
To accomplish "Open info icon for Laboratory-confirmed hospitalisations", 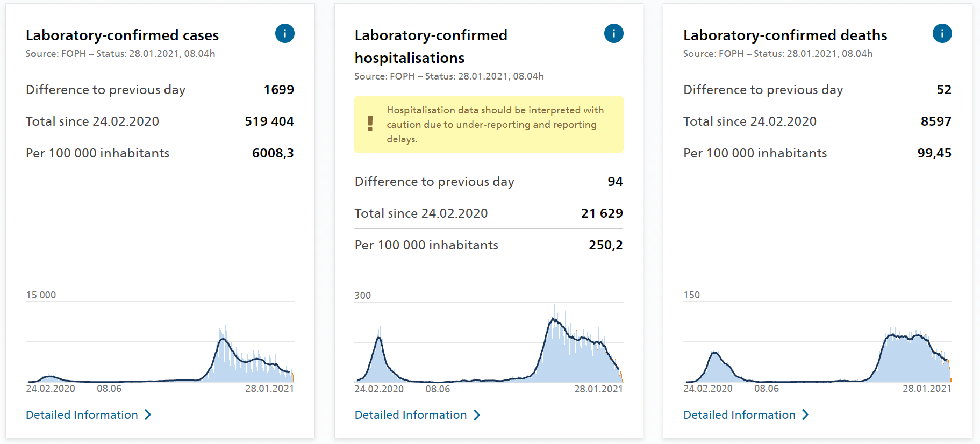I will [x=613, y=33].
